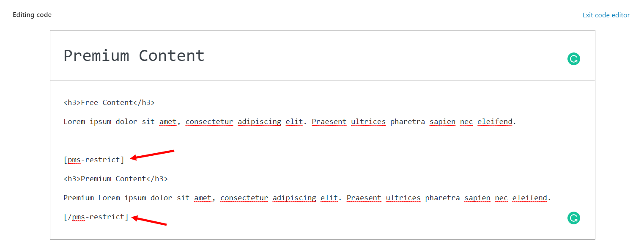Click the Editing code label
Screen dimensions: 644x251
point(32,15)
